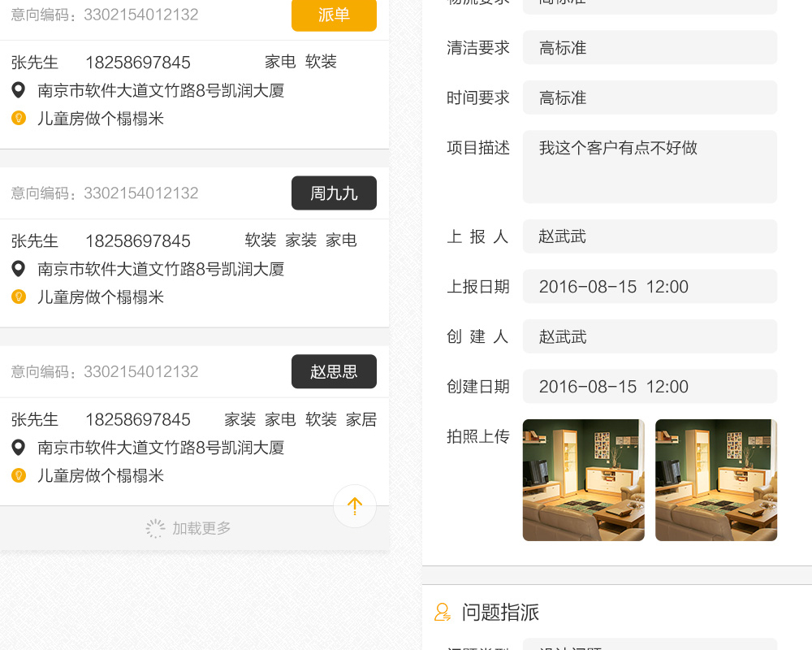Screen dimensions: 812x650
Task: Click 儿童房做个榻榻米 in the 赵思思 card
Action: click(101, 475)
